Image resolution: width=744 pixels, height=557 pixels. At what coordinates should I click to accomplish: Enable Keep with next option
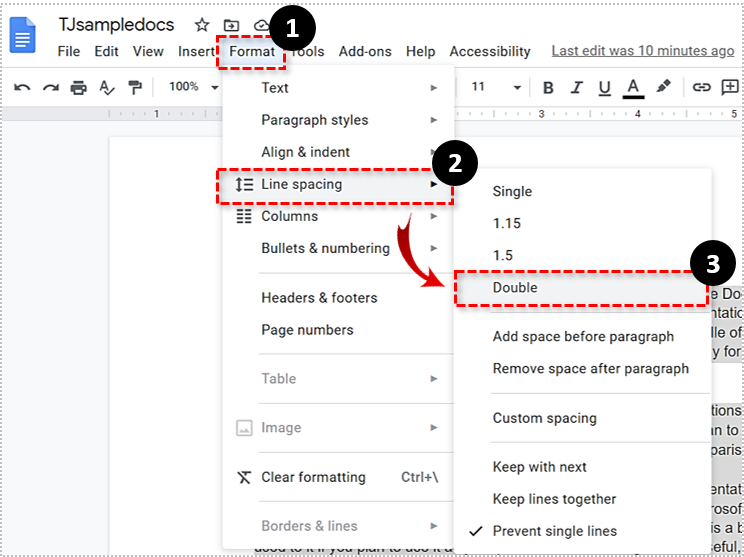pos(582,467)
